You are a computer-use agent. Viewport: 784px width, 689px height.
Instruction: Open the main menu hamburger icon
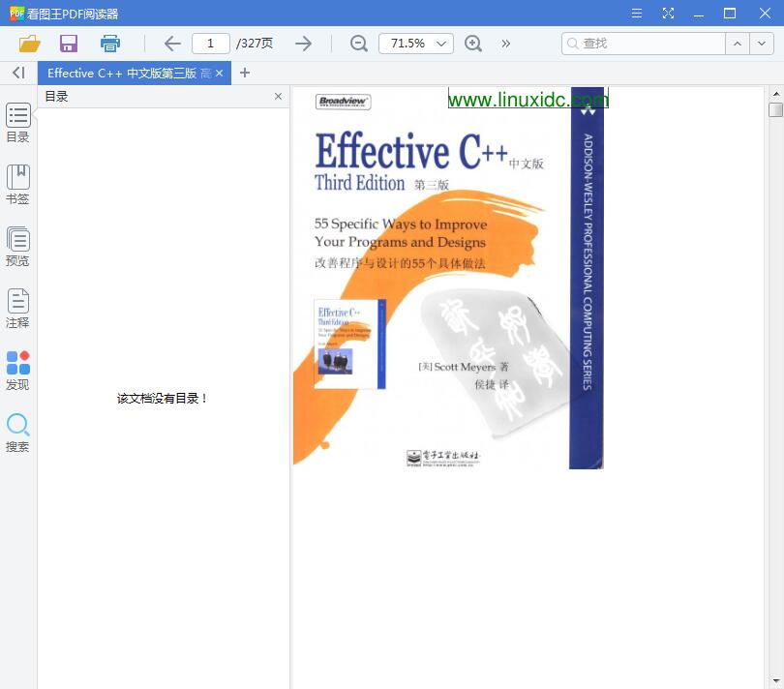(637, 14)
